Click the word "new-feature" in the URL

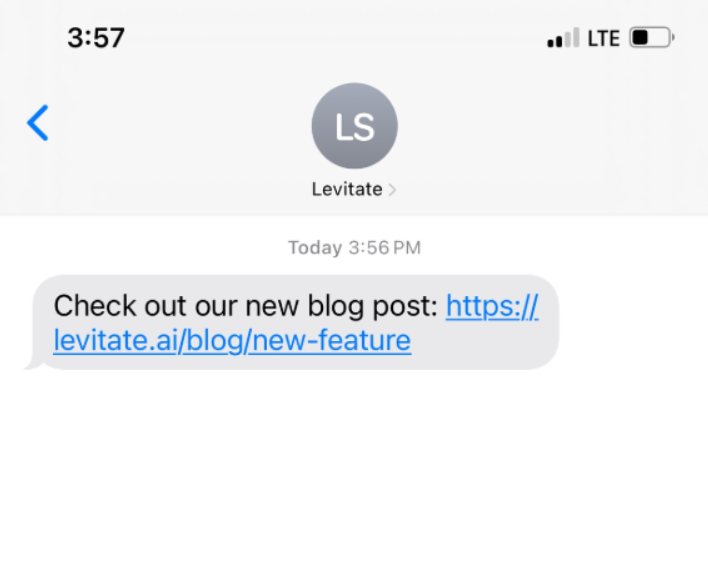(332, 340)
